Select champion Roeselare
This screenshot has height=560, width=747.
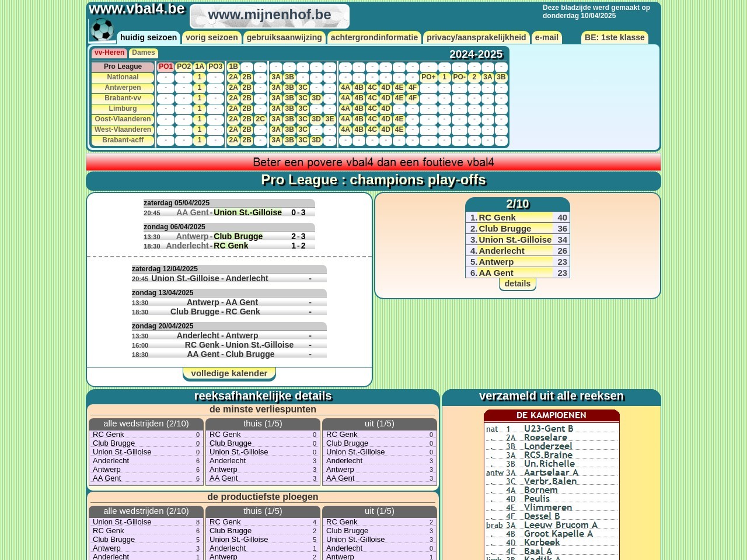point(546,437)
